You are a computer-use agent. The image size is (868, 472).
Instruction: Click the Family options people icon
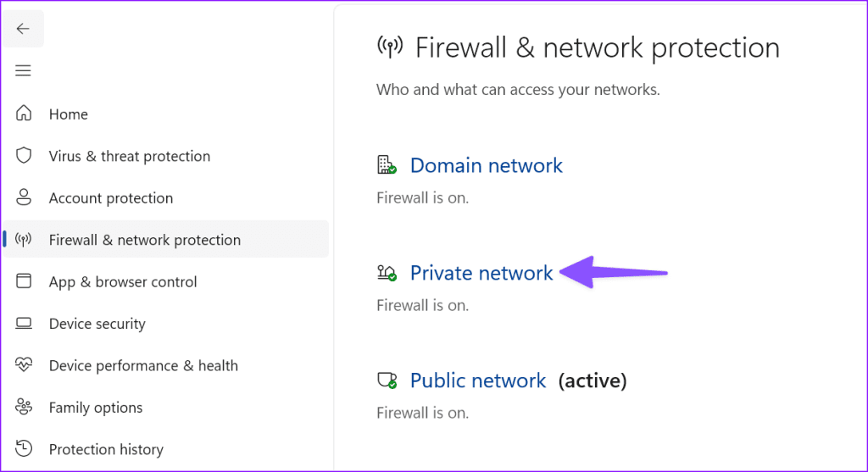(23, 407)
